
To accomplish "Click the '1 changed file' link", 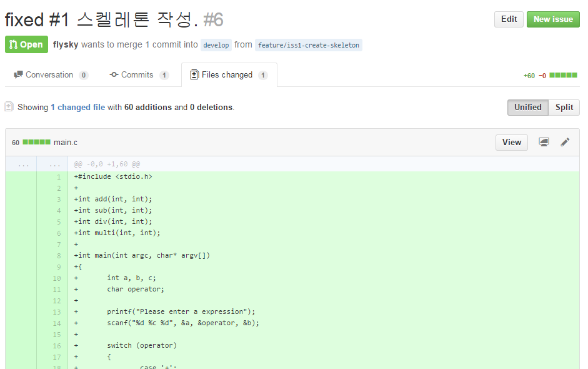I will (78, 108).
